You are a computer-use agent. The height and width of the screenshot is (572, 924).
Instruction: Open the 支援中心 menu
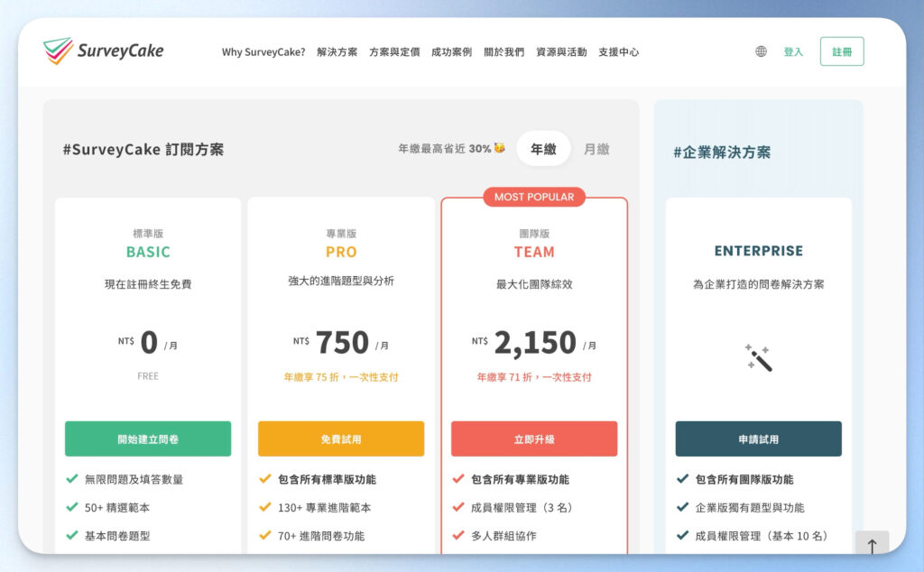click(x=618, y=51)
